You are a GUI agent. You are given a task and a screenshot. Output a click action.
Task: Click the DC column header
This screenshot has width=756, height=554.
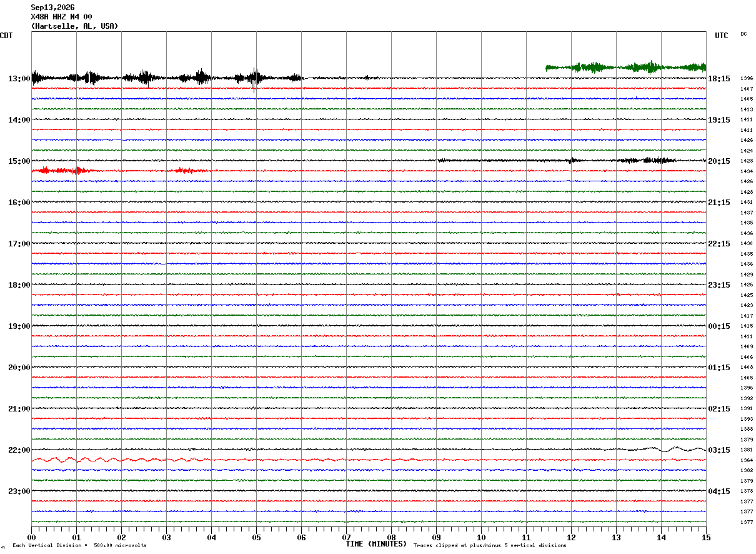click(x=744, y=34)
